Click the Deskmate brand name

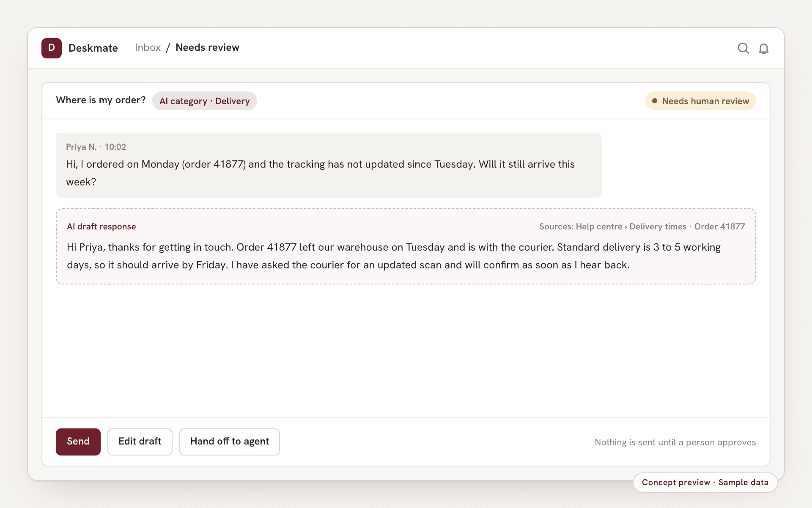pyautogui.click(x=93, y=48)
